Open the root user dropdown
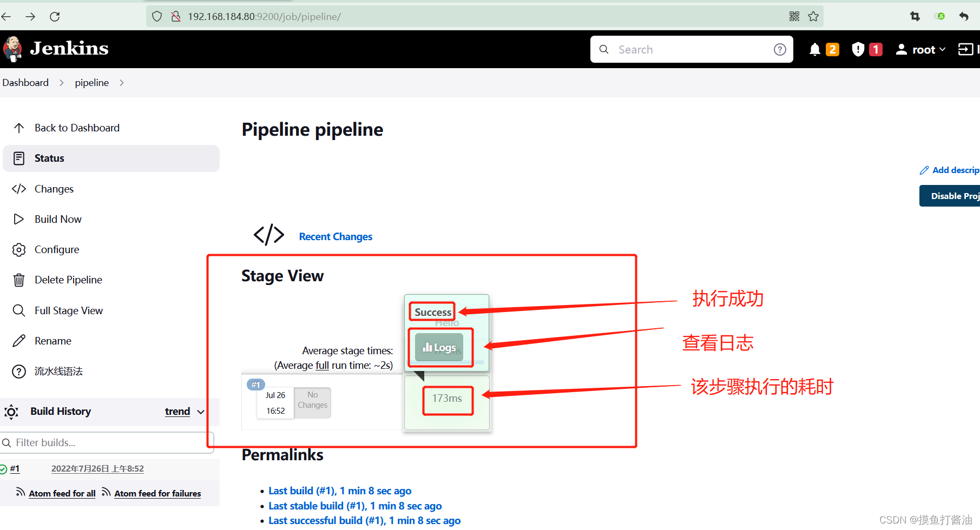The image size is (980, 530). pyautogui.click(x=920, y=50)
